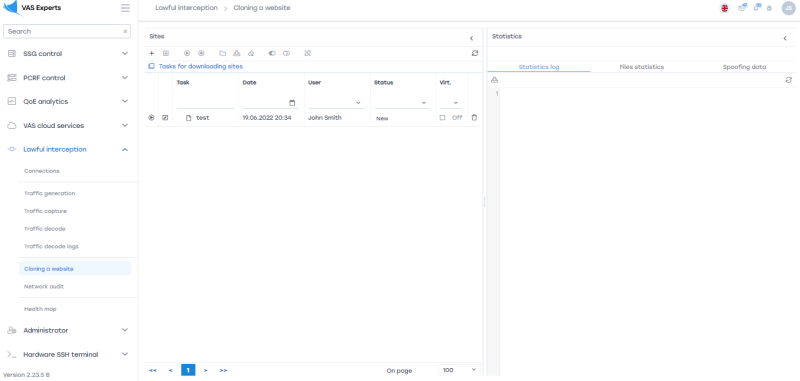Image resolution: width=800 pixels, height=381 pixels.
Task: Click the unlink icon in Sites toolbar
Action: coord(307,53)
